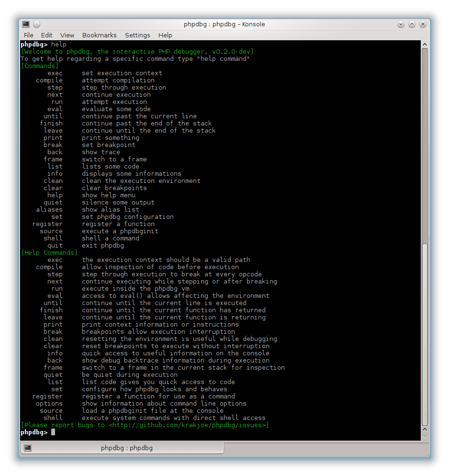Select the "phpdbg : phpdbg" tab
This screenshot has height=476, width=449.
click(x=126, y=448)
